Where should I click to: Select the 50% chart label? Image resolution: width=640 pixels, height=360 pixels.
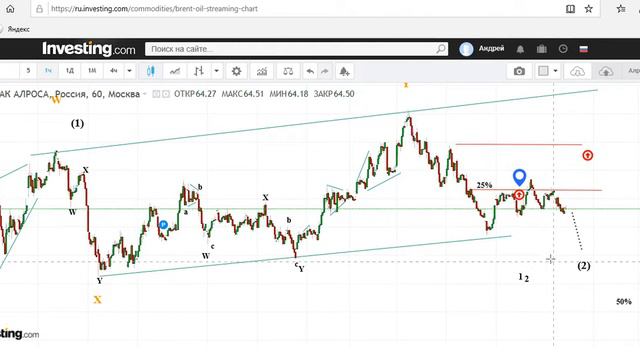click(624, 302)
